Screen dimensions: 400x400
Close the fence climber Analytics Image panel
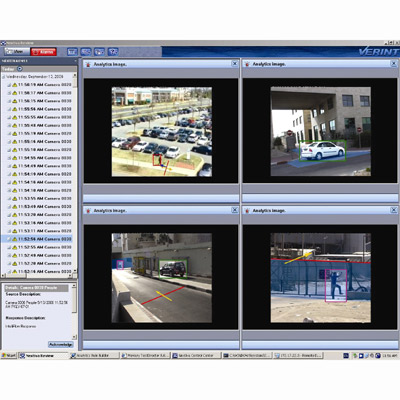click(x=394, y=210)
